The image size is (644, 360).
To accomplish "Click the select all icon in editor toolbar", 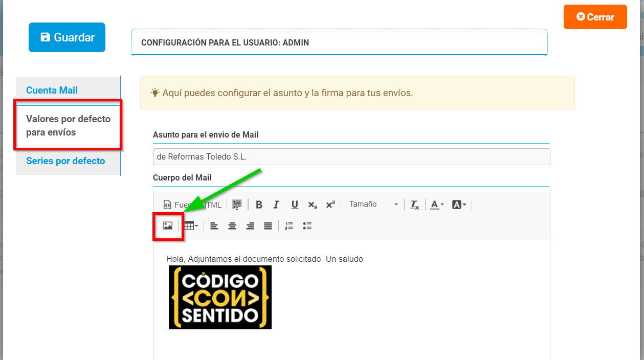I will [237, 205].
